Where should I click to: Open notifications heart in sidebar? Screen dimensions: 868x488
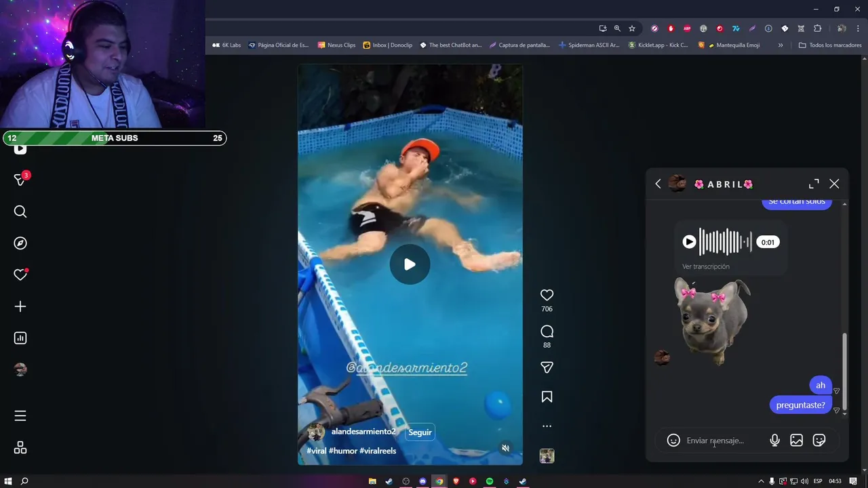coord(20,274)
